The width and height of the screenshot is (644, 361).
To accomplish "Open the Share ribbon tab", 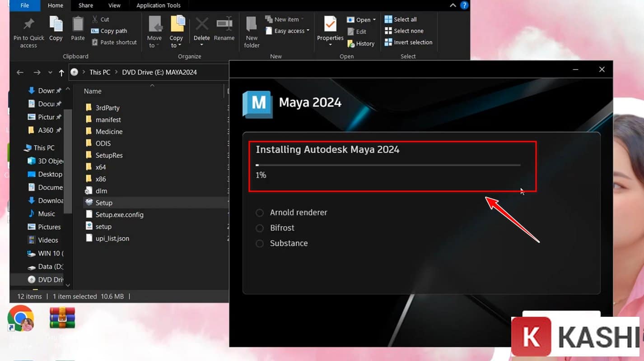I will (x=84, y=5).
